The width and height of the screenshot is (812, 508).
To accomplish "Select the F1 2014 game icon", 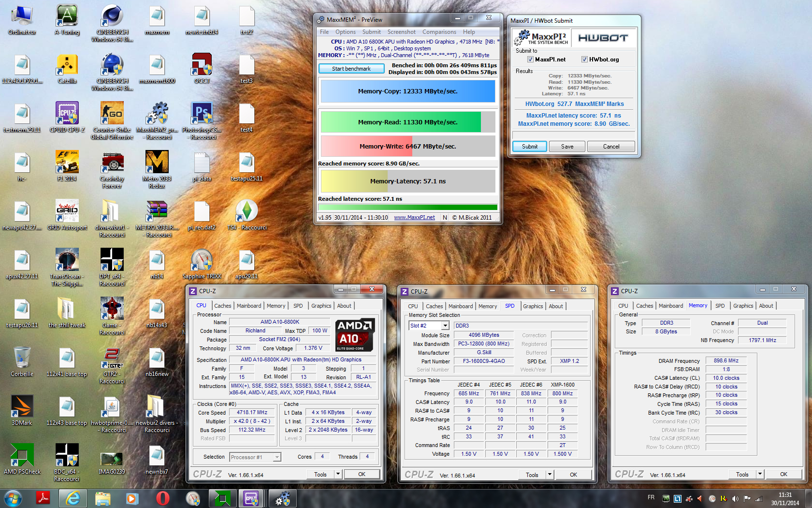I will point(67,166).
